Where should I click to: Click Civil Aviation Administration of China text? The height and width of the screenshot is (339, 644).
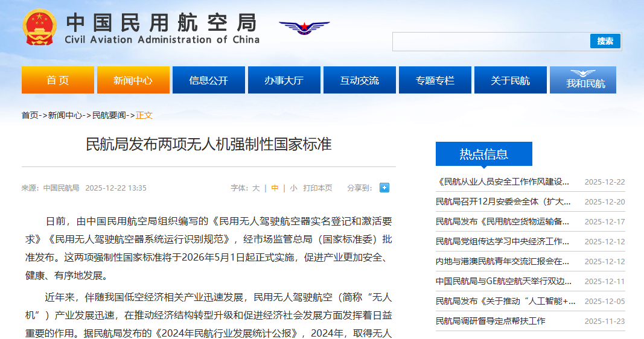click(162, 40)
